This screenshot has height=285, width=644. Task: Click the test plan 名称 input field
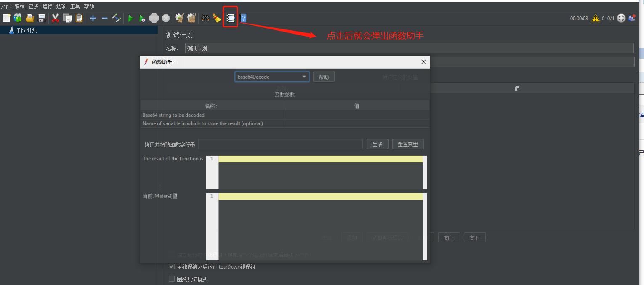pyautogui.click(x=410, y=48)
